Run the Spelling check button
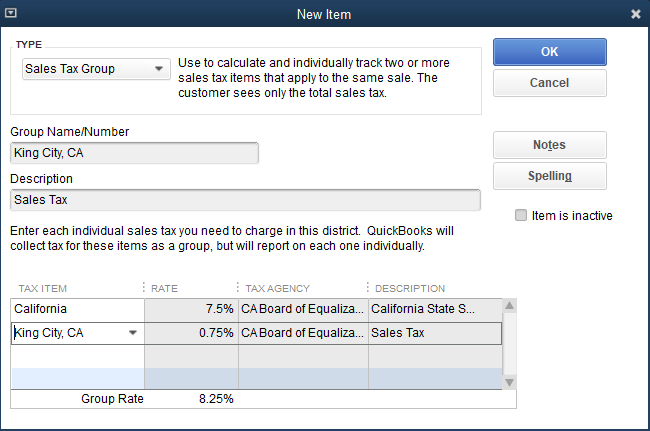 tap(550, 176)
